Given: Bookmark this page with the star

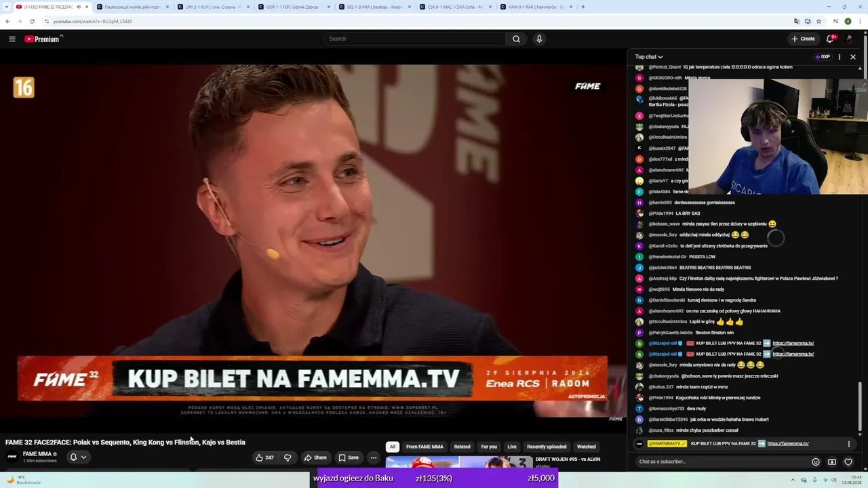Looking at the screenshot, I should click(x=818, y=21).
